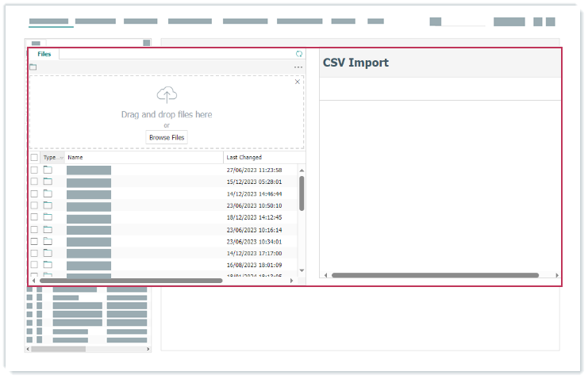This screenshot has width=588, height=379.
Task: Select the date 27/06/2023 11:23:58
Action: pos(254,170)
